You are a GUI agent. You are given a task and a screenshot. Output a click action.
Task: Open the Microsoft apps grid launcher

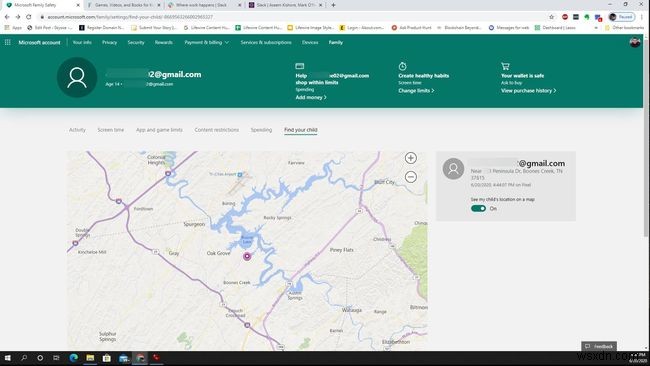[x=7, y=42]
